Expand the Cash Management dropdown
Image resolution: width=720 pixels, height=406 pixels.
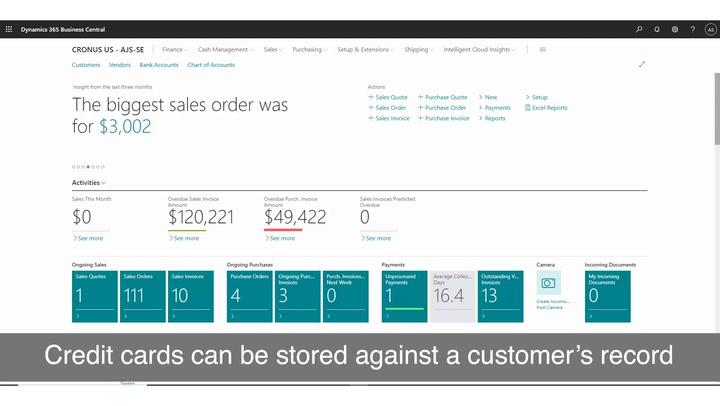(224, 49)
